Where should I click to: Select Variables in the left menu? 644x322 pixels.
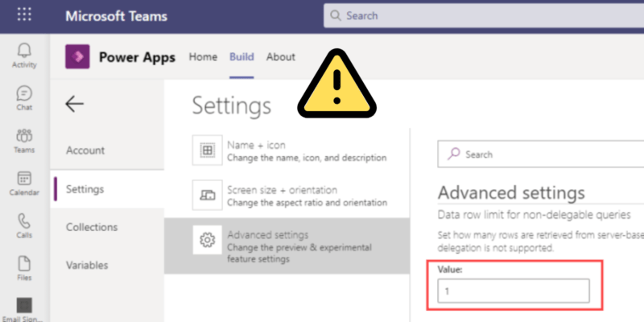coord(87,265)
